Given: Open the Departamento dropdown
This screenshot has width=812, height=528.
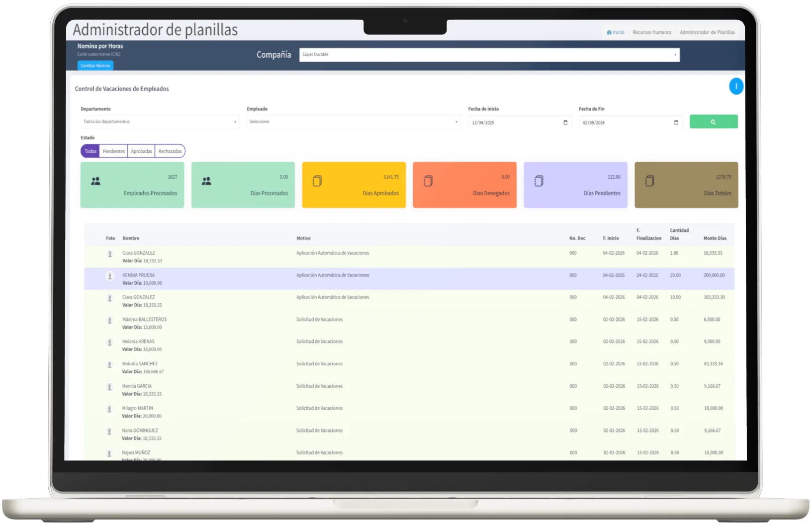Looking at the screenshot, I should click(x=160, y=122).
